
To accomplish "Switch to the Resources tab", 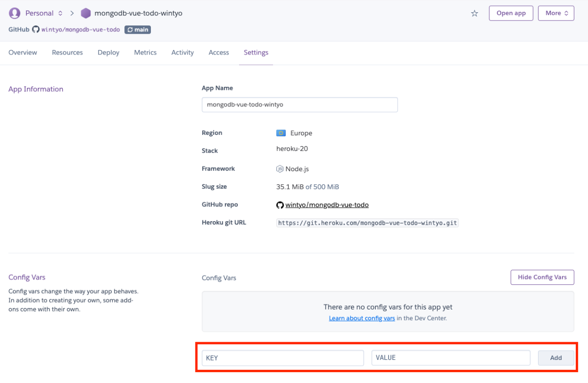I will [67, 52].
